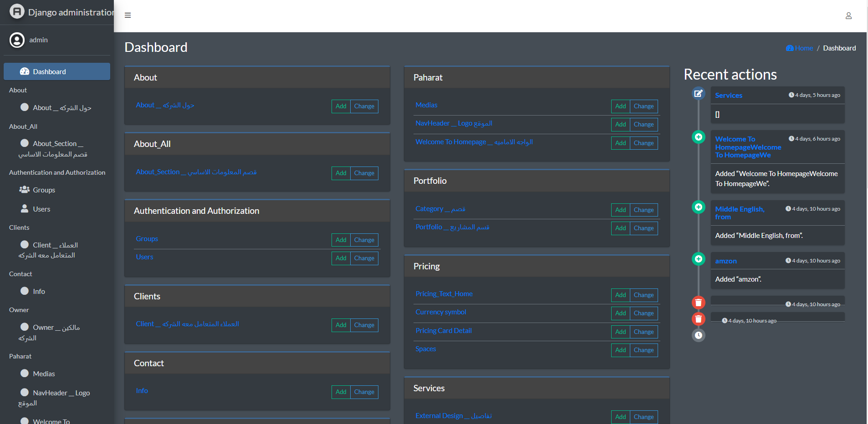This screenshot has height=424, width=868.
Task: Open the Users link in Authentication card
Action: tap(144, 257)
